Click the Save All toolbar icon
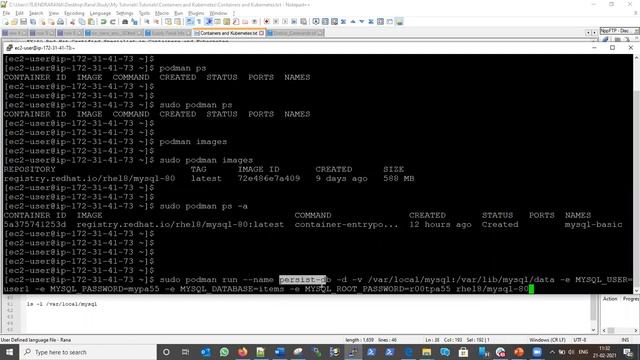The height and width of the screenshot is (360, 640). [x=33, y=22]
